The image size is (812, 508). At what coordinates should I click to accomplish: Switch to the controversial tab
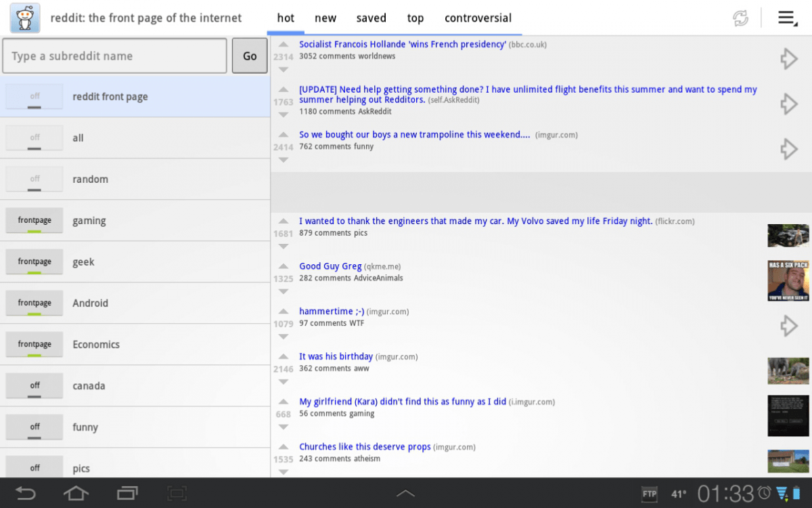(478, 18)
